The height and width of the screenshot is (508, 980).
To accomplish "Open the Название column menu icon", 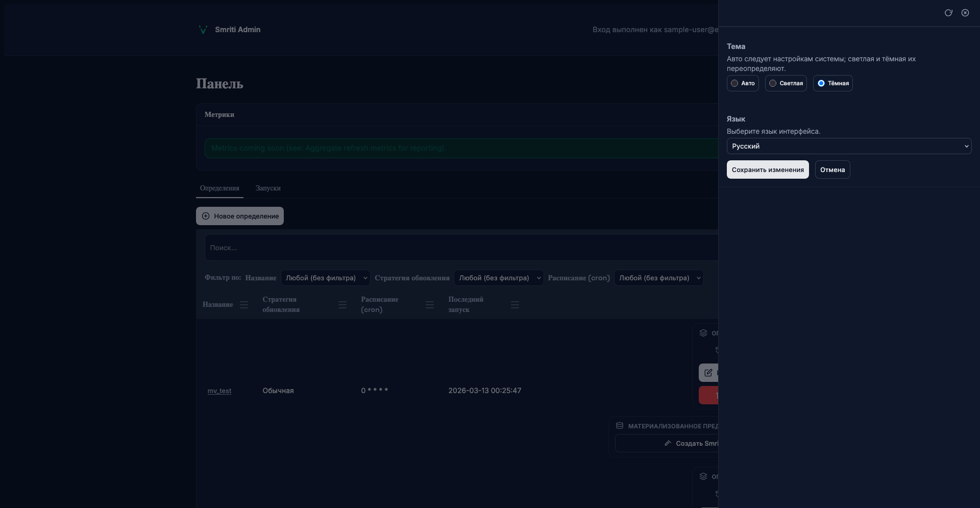I will (x=244, y=305).
